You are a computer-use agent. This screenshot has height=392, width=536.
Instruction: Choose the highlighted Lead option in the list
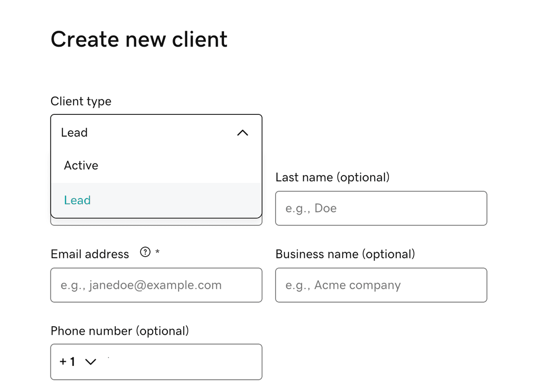click(78, 200)
